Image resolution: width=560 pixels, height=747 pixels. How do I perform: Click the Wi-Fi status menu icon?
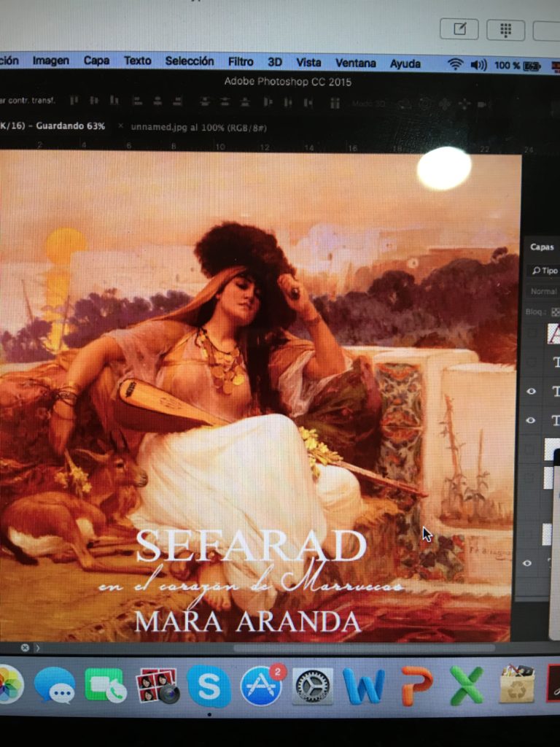(456, 64)
